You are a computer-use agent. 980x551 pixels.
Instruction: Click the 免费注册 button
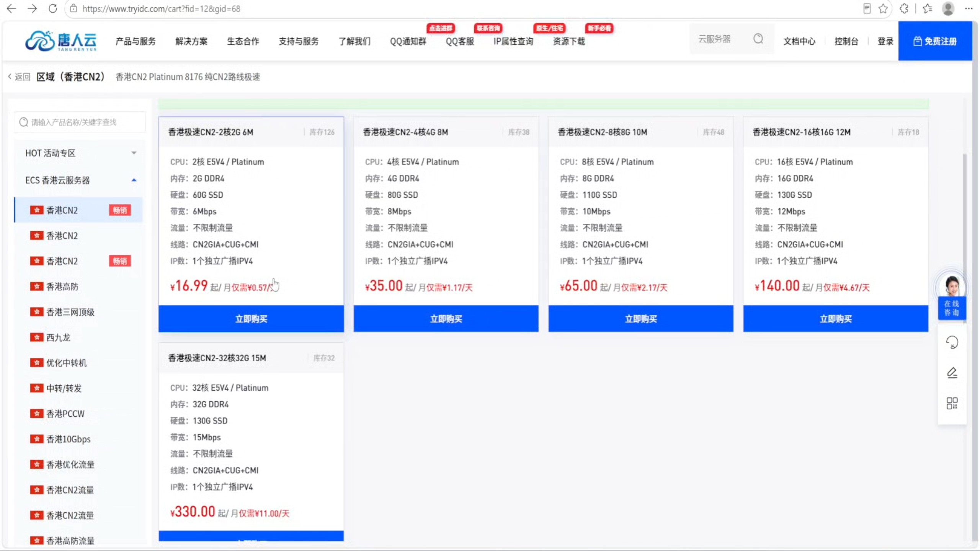pyautogui.click(x=935, y=41)
